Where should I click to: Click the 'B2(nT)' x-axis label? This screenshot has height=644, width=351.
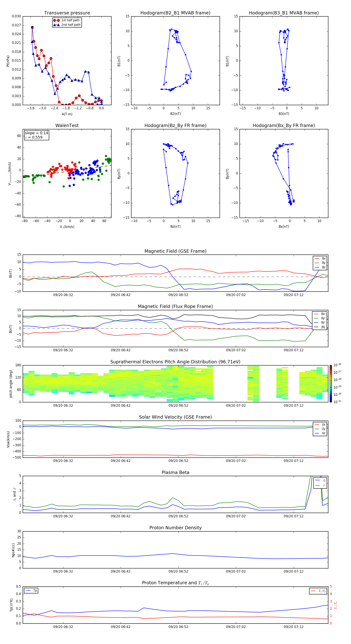coord(175,114)
